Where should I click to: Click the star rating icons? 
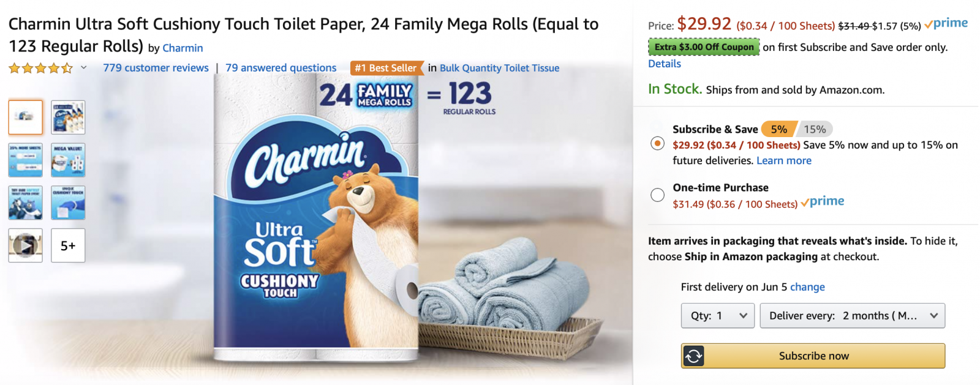pyautogui.click(x=40, y=68)
